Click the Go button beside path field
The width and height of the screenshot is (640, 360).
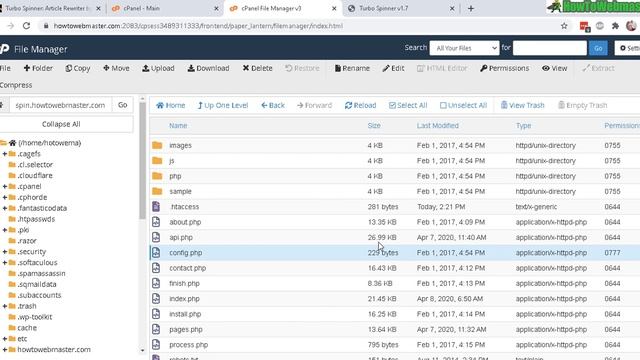[122, 105]
